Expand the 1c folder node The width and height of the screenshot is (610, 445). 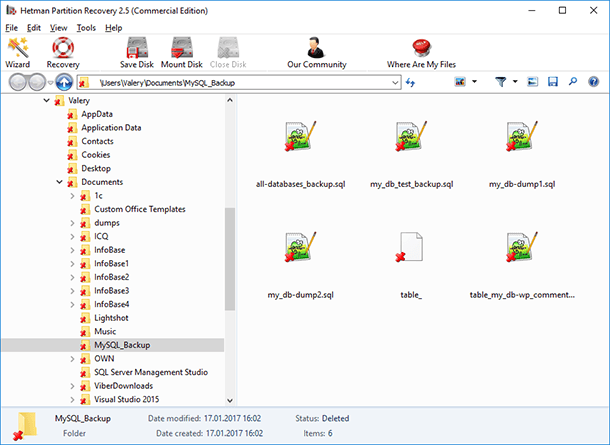pos(72,196)
